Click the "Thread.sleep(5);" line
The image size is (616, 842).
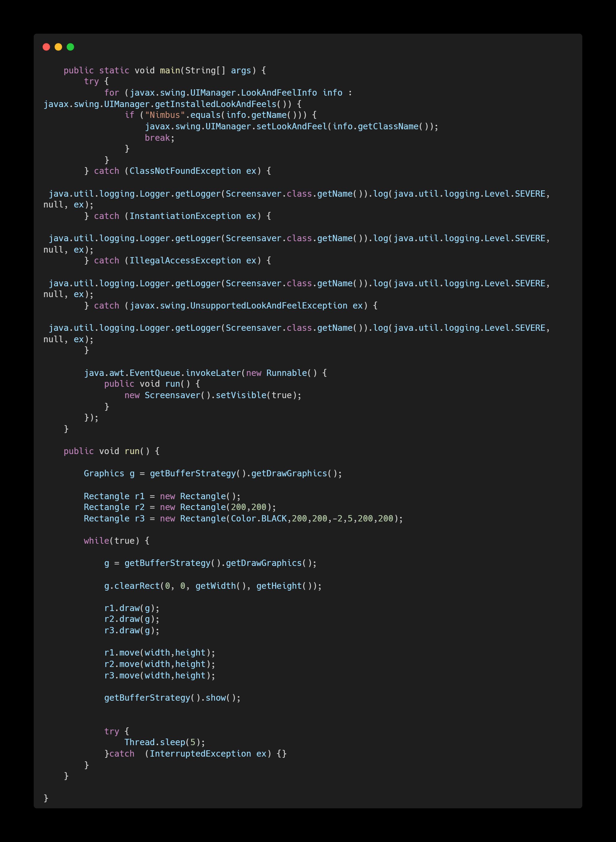point(165,742)
